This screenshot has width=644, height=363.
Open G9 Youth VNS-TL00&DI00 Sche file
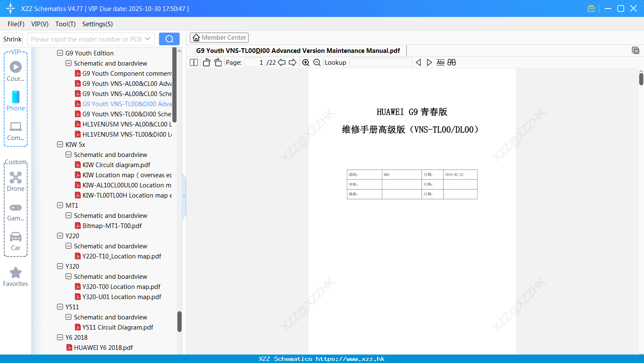pos(123,114)
